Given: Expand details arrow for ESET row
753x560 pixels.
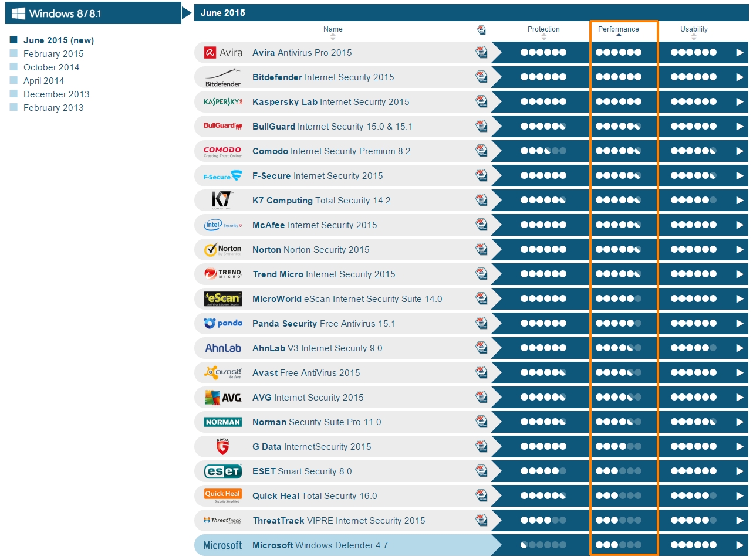Looking at the screenshot, I should click(740, 471).
